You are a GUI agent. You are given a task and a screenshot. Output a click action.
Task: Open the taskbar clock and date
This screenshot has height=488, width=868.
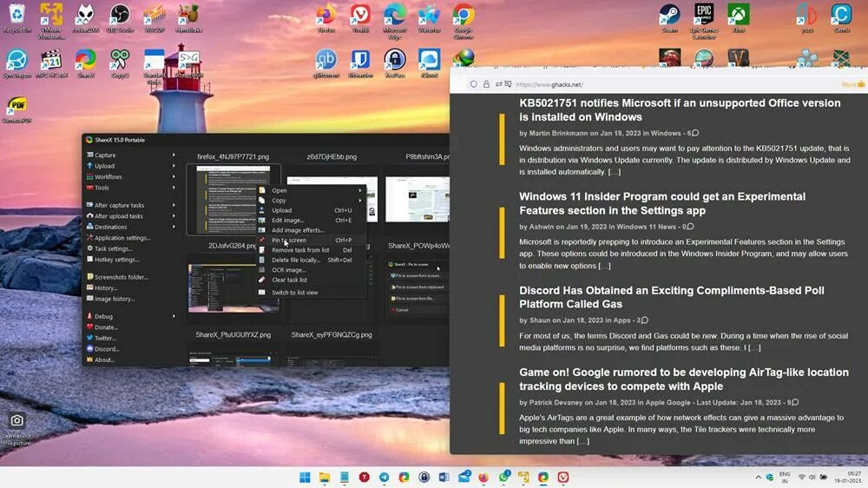(x=847, y=478)
